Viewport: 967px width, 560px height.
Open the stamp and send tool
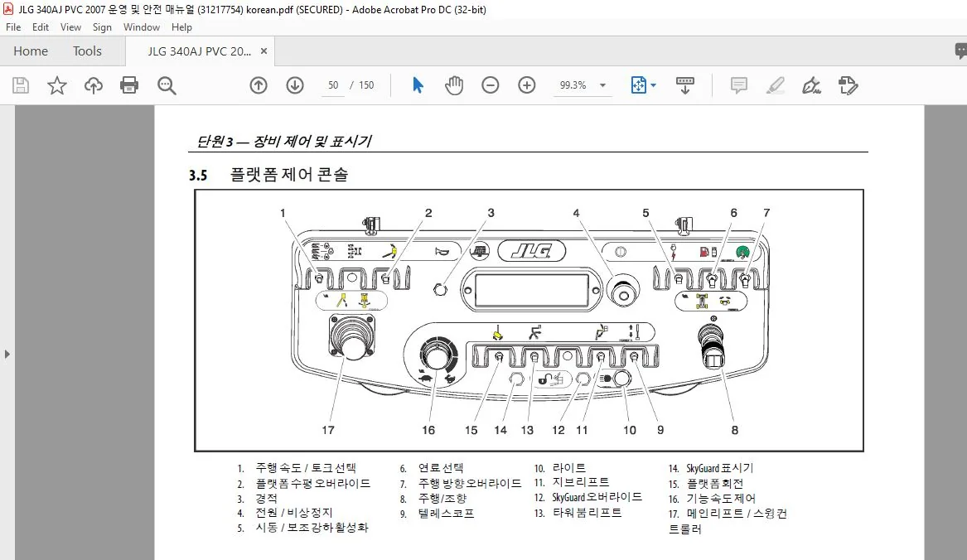[x=848, y=85]
